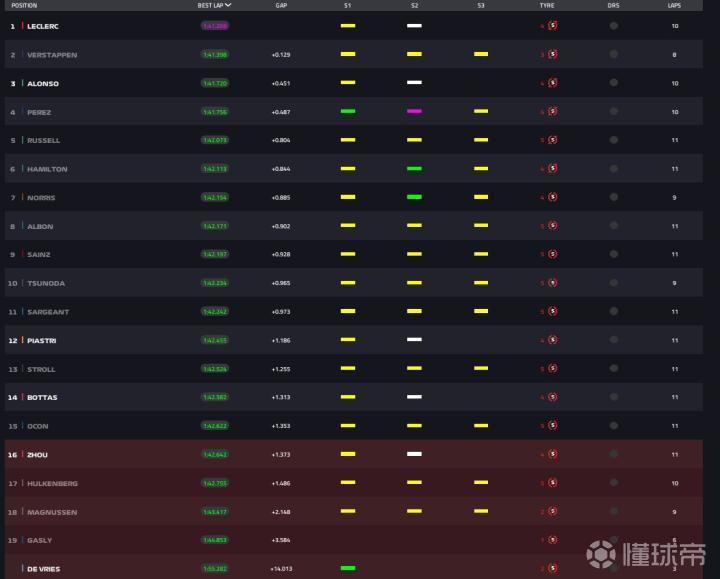
Task: Select De Vries's green S1 sector bar
Action: coord(348,568)
